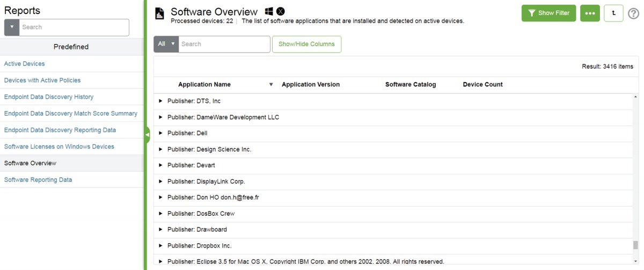The height and width of the screenshot is (270, 644).
Task: Click the Result: 3416 items text
Action: [x=608, y=67]
